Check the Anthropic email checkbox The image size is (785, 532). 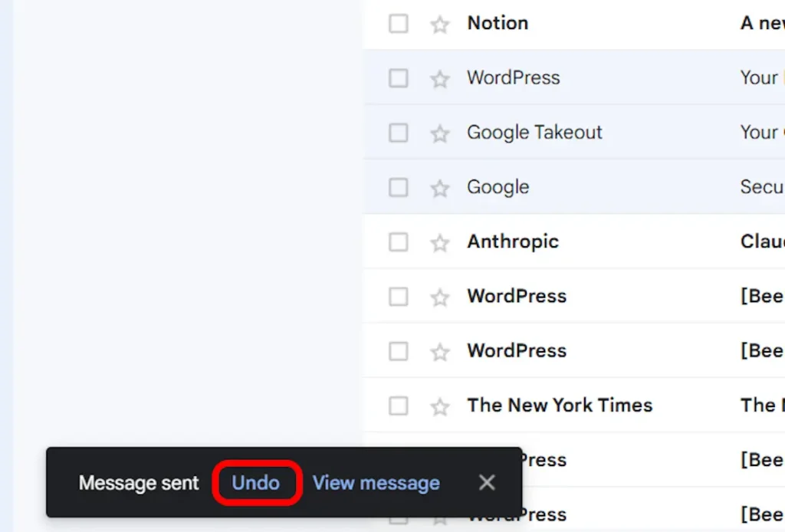point(398,241)
